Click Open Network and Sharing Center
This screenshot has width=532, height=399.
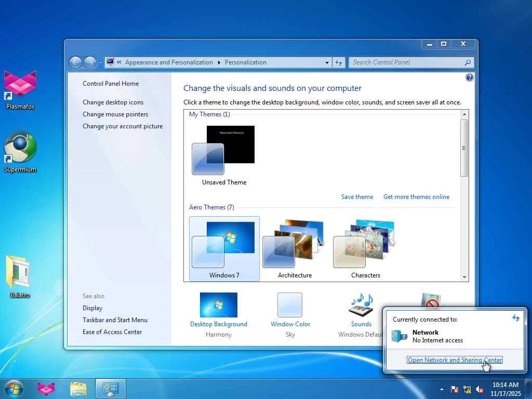(x=455, y=360)
